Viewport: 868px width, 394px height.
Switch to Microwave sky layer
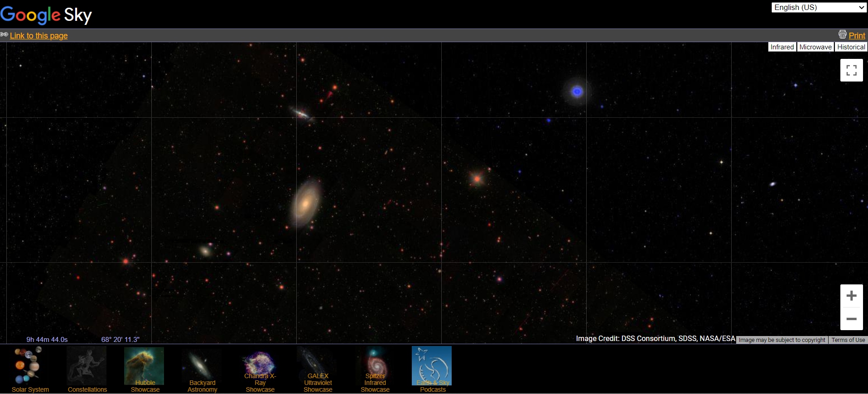(815, 47)
